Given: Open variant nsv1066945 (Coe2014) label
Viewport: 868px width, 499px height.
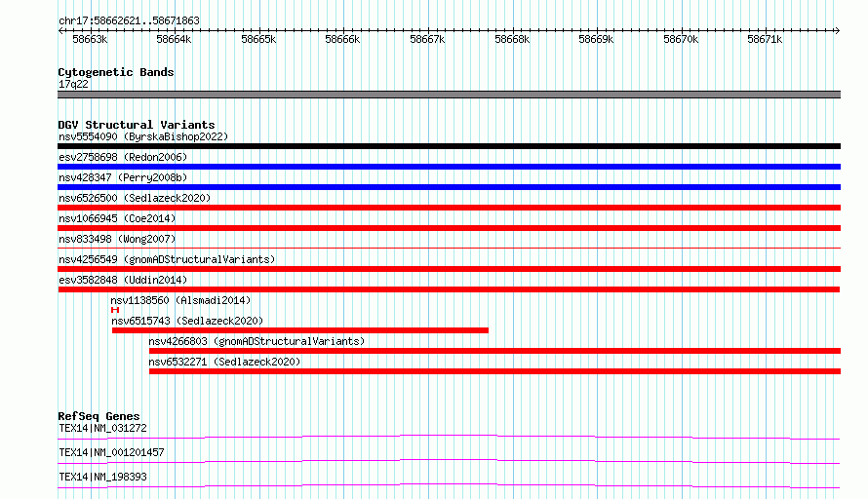Looking at the screenshot, I should click(117, 218).
